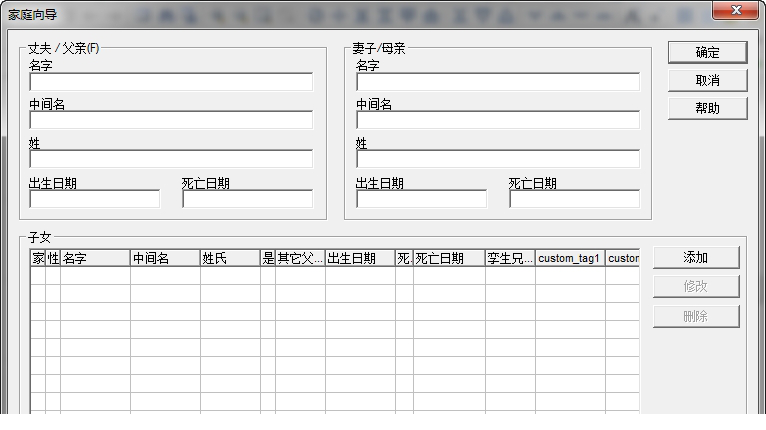This screenshot has height=430, width=766.
Task: Focus the husband's 中间名 field
Action: 171,120
